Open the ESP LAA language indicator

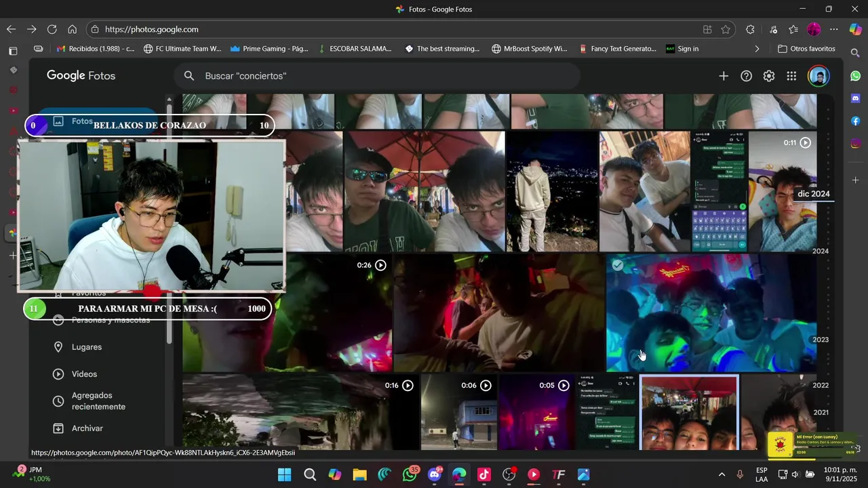[x=762, y=474]
